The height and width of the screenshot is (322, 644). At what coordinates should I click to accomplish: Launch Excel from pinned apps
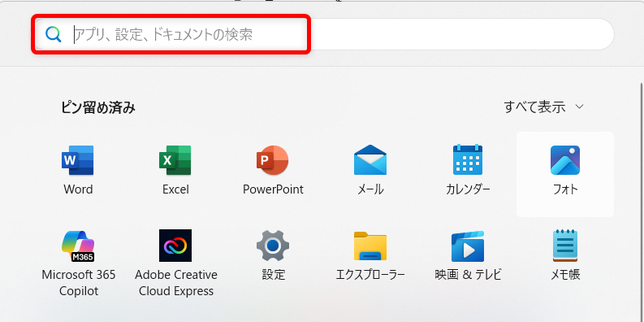point(175,170)
